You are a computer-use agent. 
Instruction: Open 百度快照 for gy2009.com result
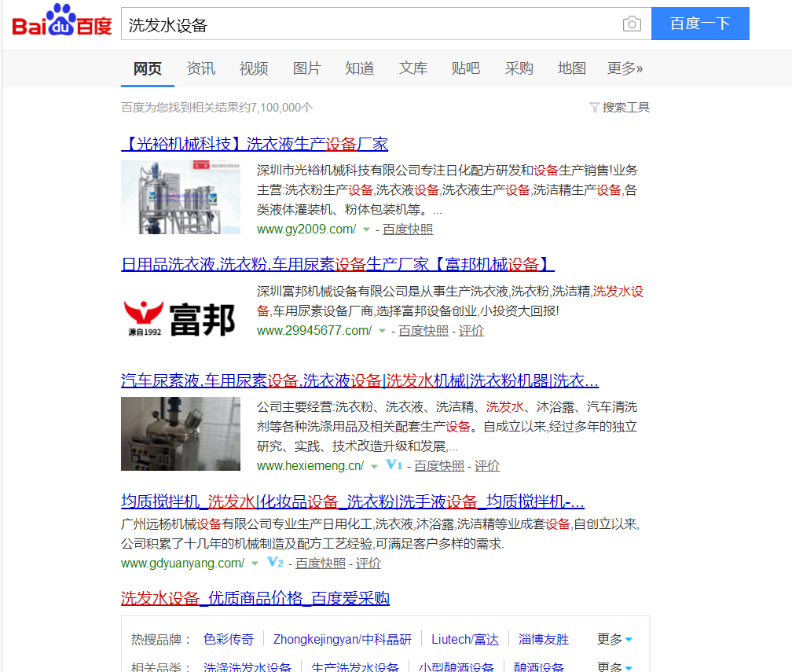[x=408, y=230]
